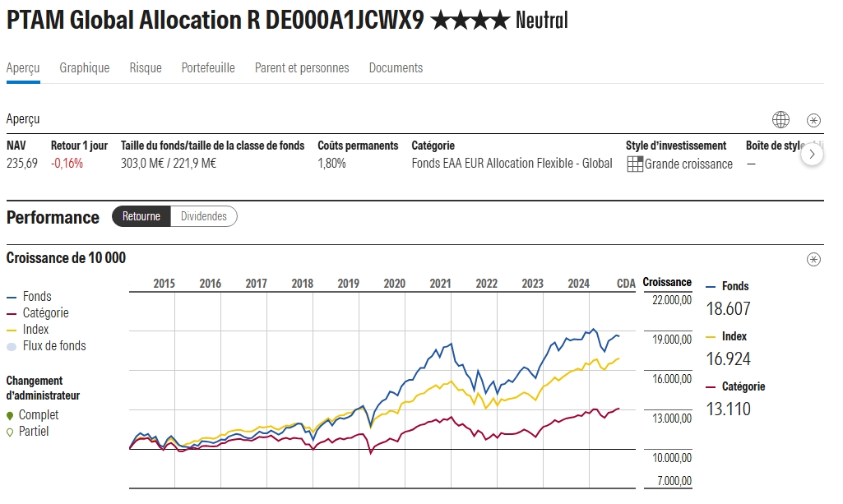Screen dimensions: 843x504
Task: Click the Index growth value 16.924
Action: click(x=728, y=359)
